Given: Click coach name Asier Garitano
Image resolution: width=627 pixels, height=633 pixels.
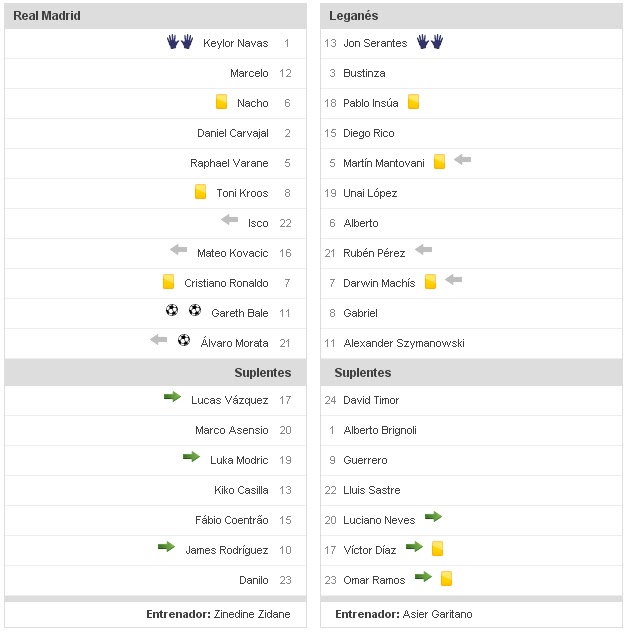Looking at the screenshot, I should coord(437,614).
